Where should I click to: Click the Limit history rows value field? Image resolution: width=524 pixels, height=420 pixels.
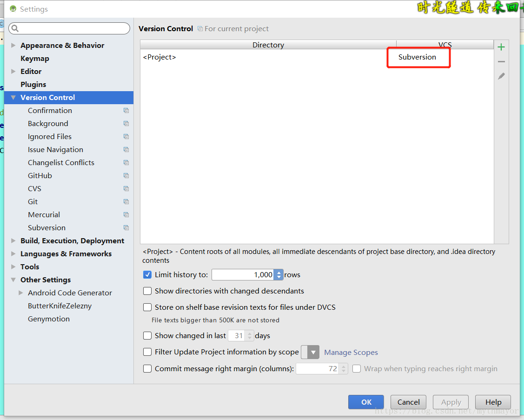[x=243, y=275]
